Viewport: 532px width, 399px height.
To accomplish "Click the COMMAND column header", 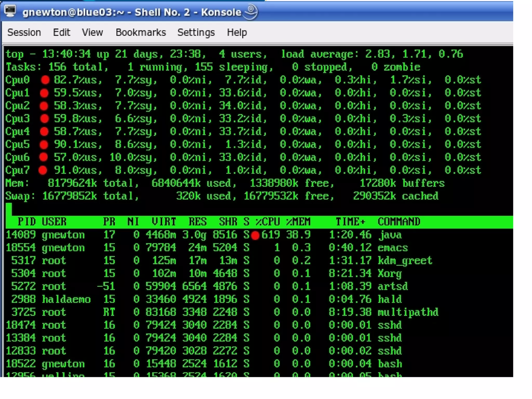I will (x=399, y=222).
